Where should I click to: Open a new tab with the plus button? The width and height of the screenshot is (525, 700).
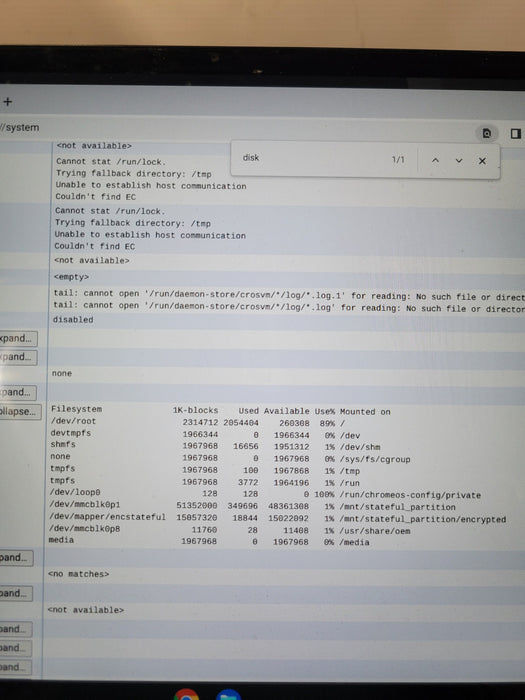click(x=7, y=102)
